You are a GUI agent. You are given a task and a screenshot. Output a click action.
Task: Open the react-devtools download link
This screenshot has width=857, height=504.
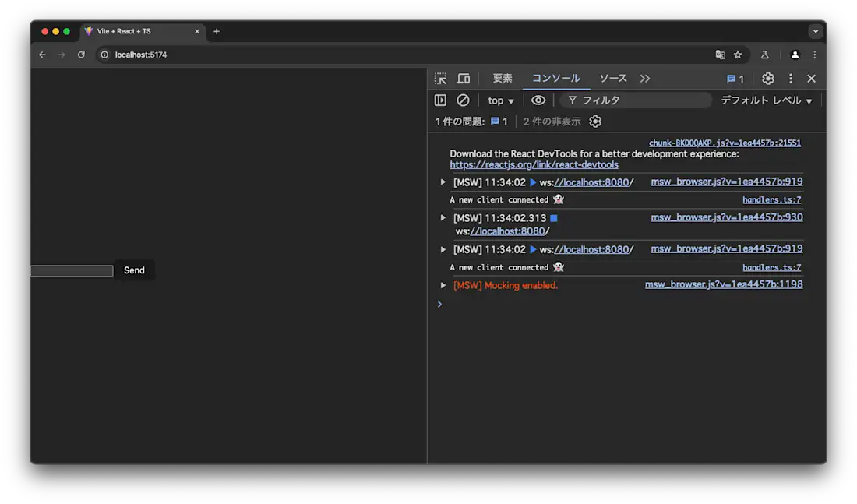pyautogui.click(x=534, y=164)
